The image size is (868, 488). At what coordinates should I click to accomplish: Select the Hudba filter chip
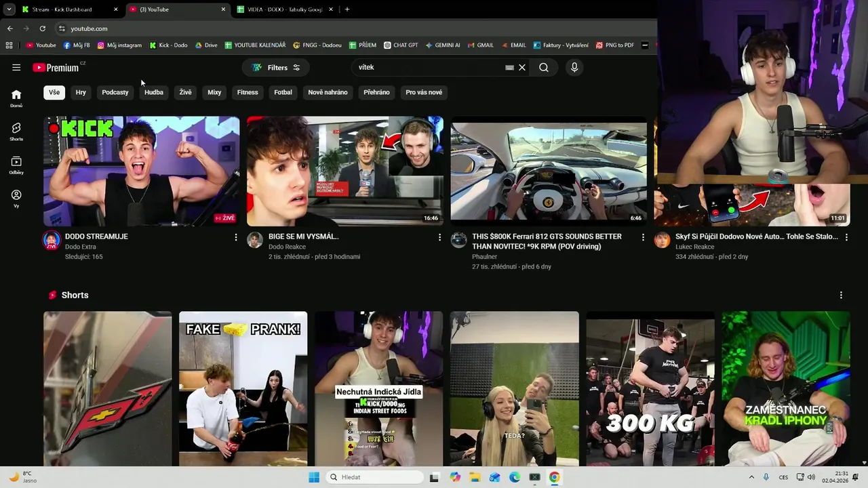pos(154,92)
